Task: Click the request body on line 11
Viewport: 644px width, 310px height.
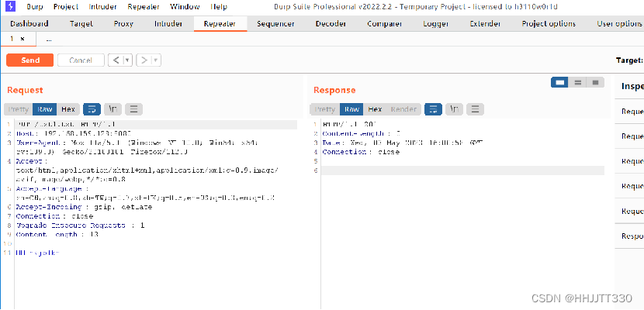Action: click(x=38, y=253)
